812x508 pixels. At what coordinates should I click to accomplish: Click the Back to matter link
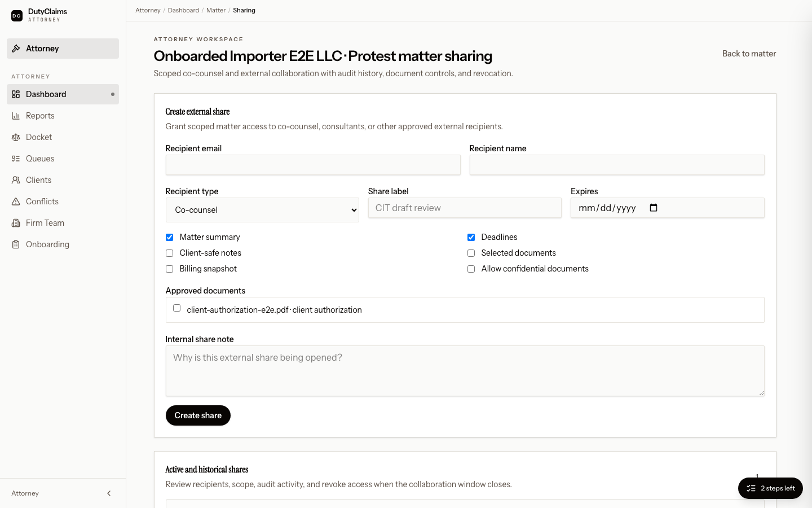pos(749,54)
